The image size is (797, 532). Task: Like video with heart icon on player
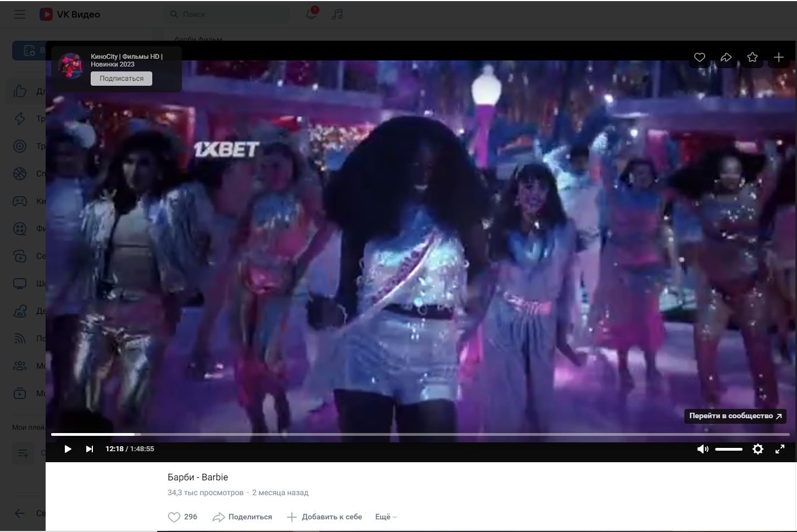coord(700,57)
